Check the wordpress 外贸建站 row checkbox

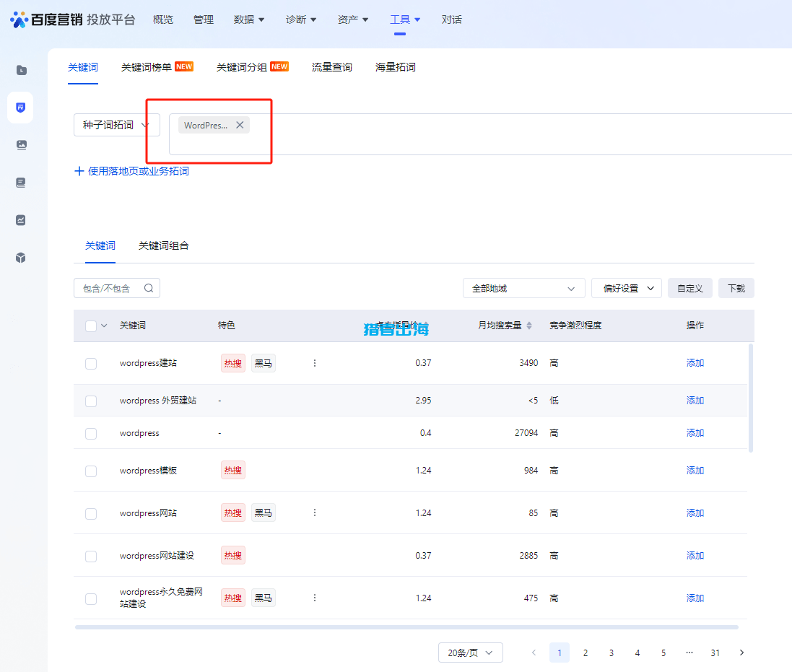(90, 401)
